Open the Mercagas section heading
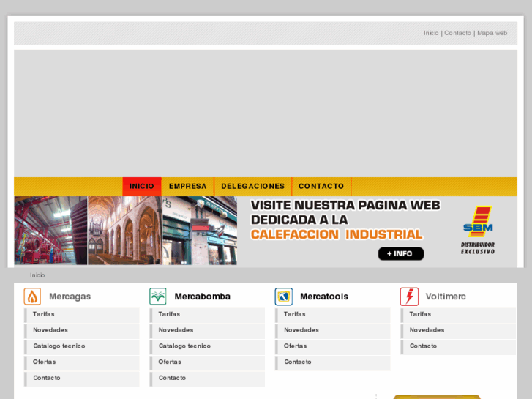 point(70,297)
